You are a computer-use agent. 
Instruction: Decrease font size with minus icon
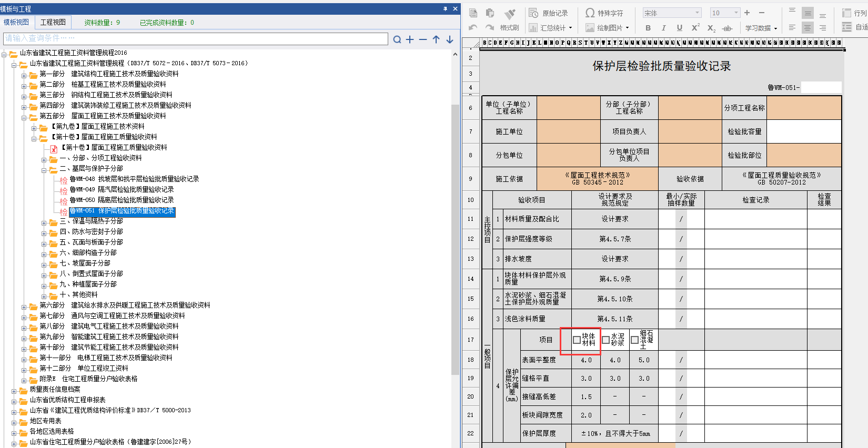[762, 13]
